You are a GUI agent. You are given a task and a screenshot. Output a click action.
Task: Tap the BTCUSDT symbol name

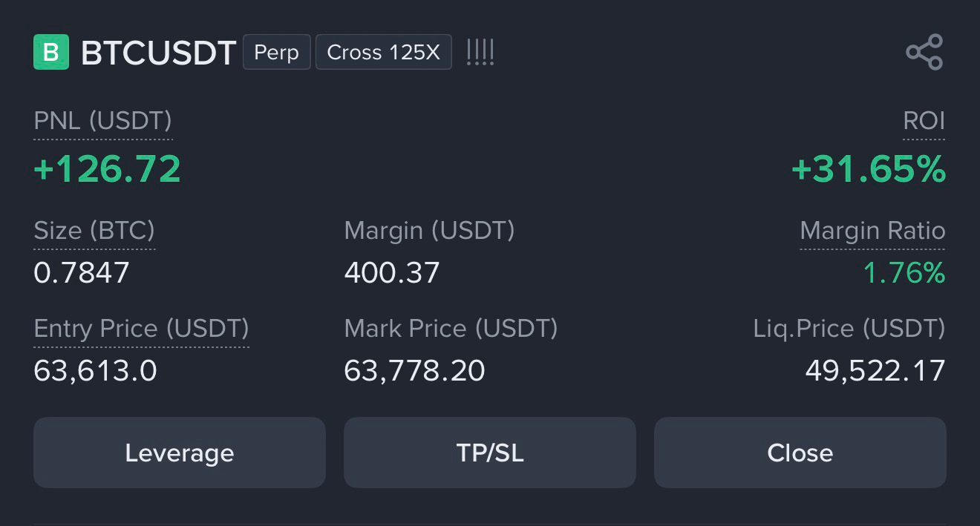pos(158,53)
